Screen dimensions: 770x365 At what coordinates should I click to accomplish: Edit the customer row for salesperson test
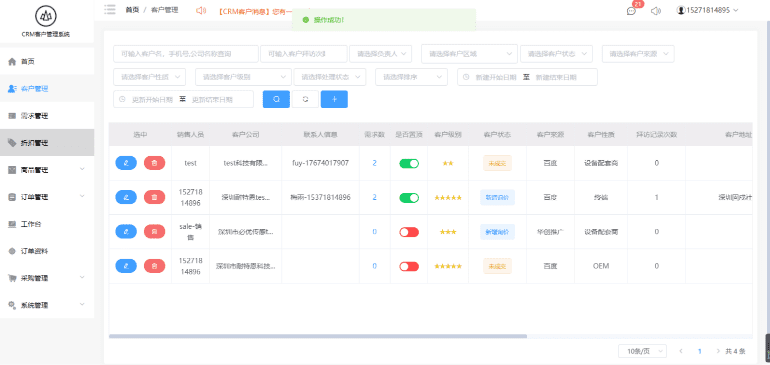126,163
